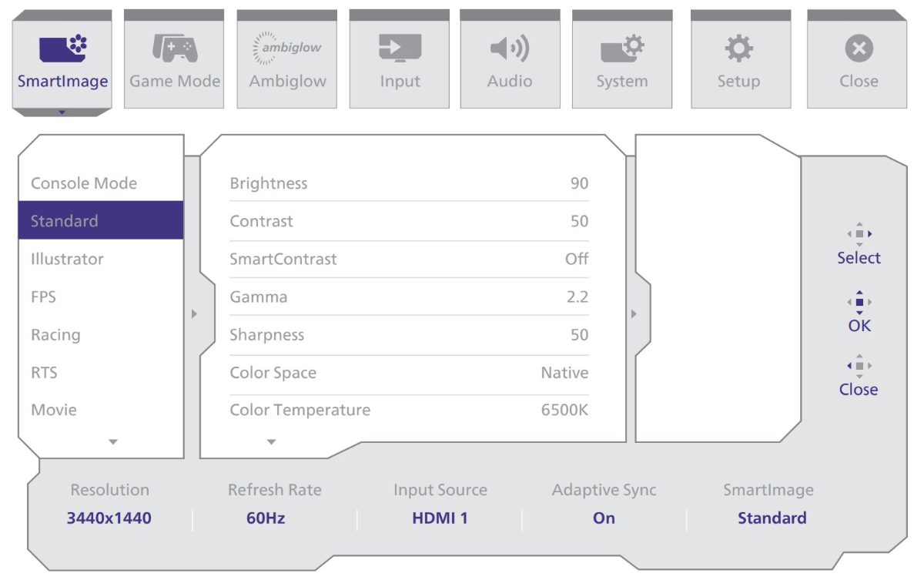Open the Sharpness setting
This screenshot has height=580, width=924.
coord(409,334)
